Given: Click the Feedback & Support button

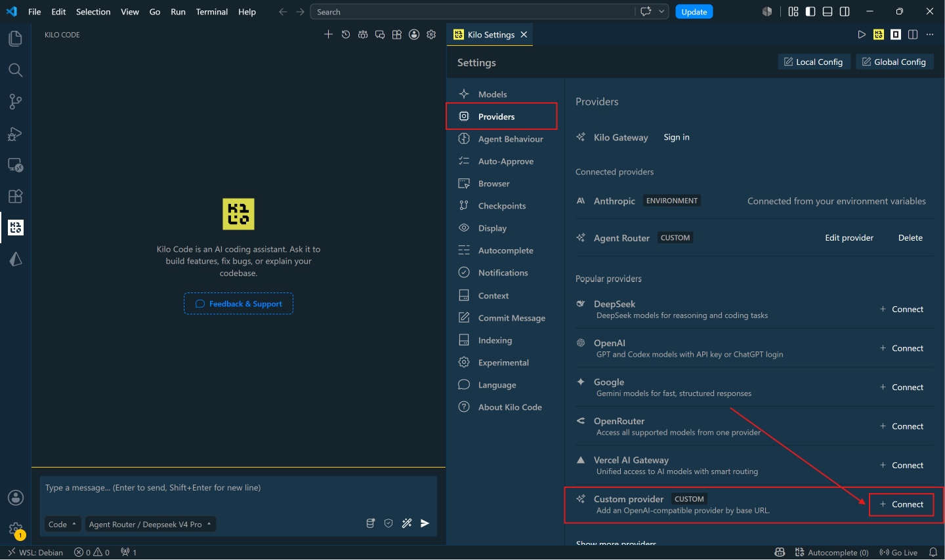Looking at the screenshot, I should tap(238, 304).
